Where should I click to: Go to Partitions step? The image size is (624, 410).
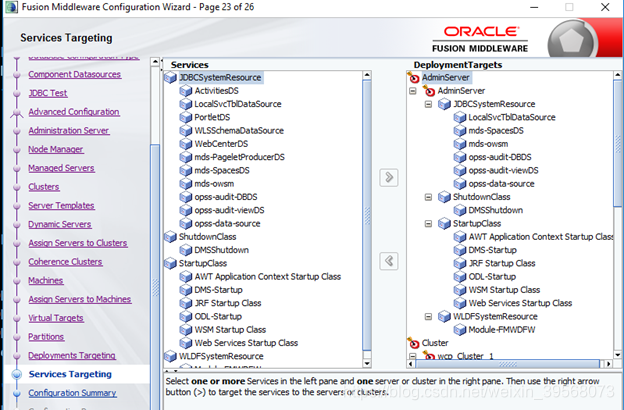(x=46, y=336)
